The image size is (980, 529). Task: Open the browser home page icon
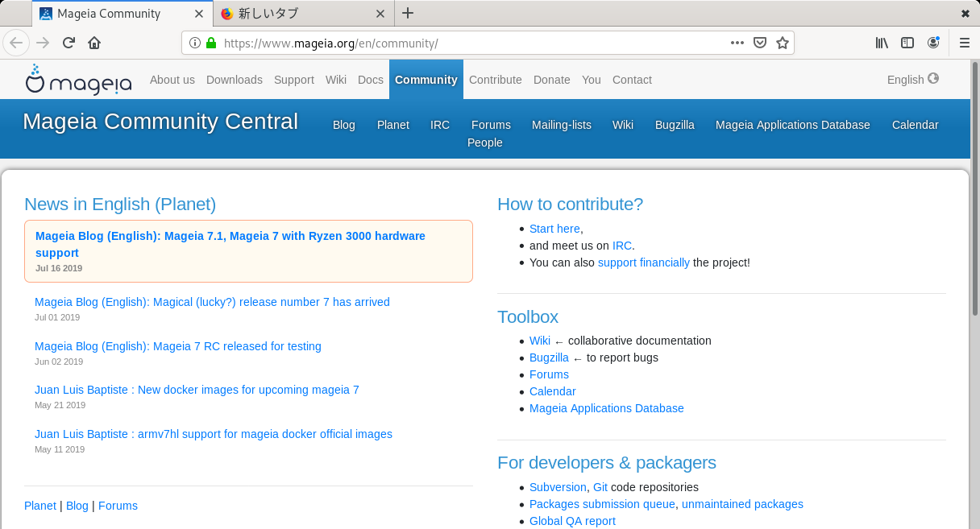tap(94, 43)
